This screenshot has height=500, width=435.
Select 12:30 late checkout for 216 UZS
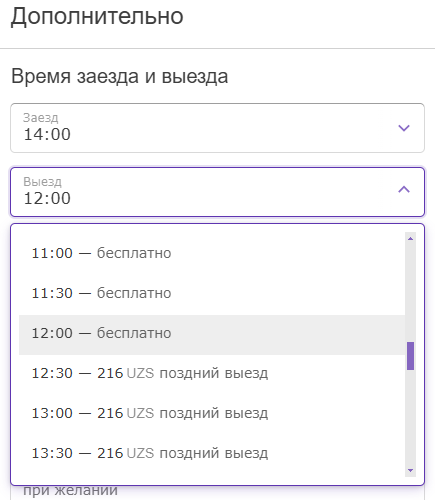point(212,373)
